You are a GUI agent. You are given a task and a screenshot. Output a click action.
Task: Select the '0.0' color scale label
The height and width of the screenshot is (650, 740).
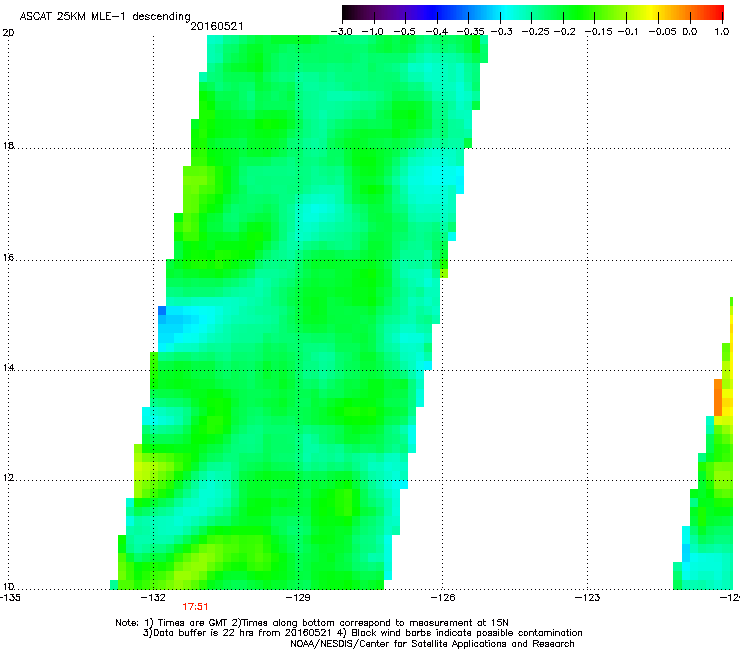(x=690, y=32)
